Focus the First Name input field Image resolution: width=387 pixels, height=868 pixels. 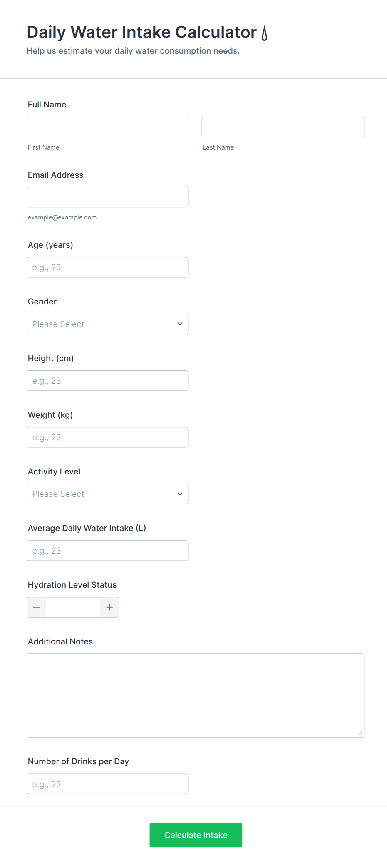pos(108,127)
